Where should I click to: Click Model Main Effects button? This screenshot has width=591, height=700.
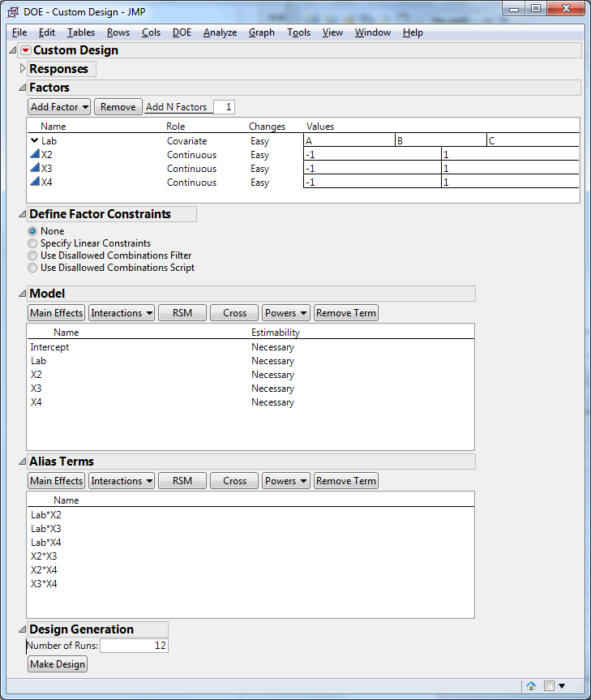tap(56, 313)
